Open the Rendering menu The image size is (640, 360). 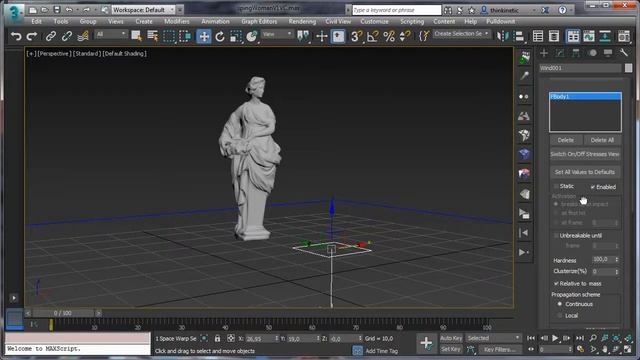click(302, 21)
